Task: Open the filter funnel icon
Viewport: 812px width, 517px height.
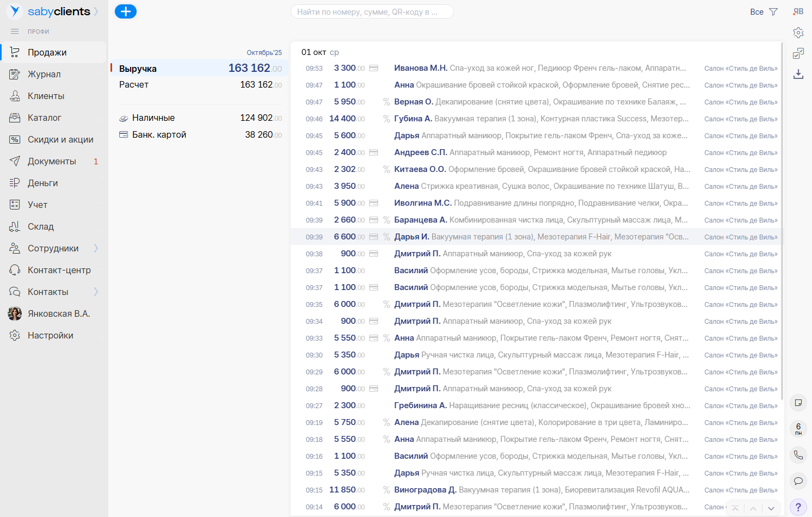Action: 773,12
